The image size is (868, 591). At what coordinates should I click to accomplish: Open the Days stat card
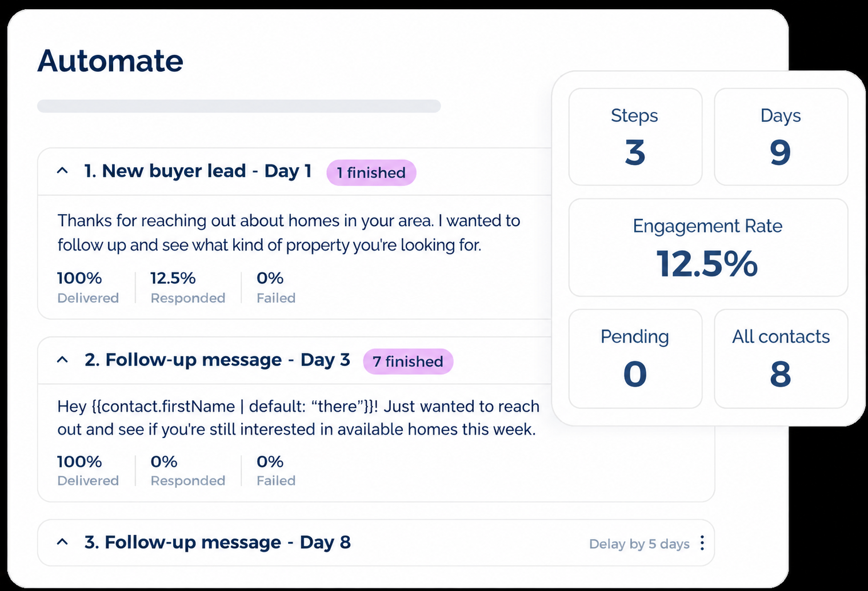pyautogui.click(x=781, y=137)
